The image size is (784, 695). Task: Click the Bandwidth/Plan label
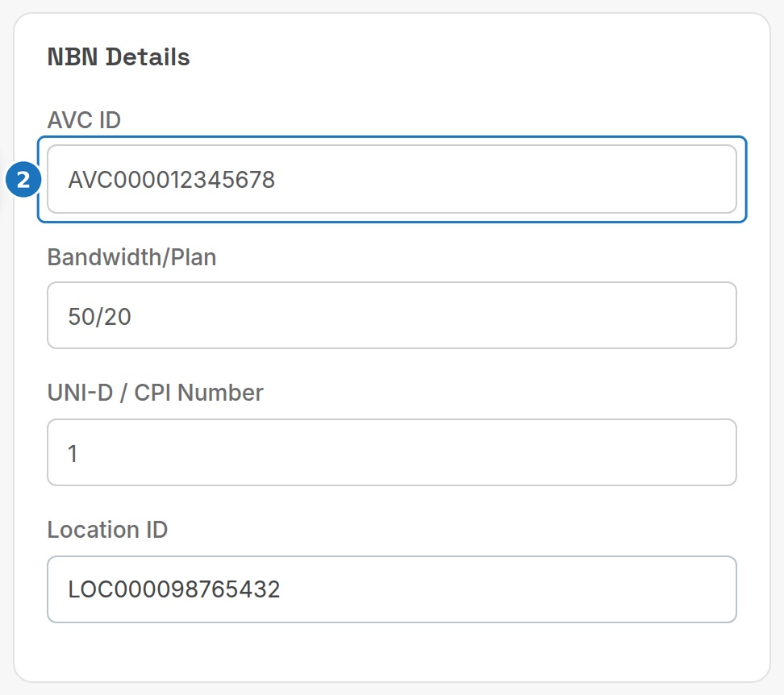[x=131, y=257]
